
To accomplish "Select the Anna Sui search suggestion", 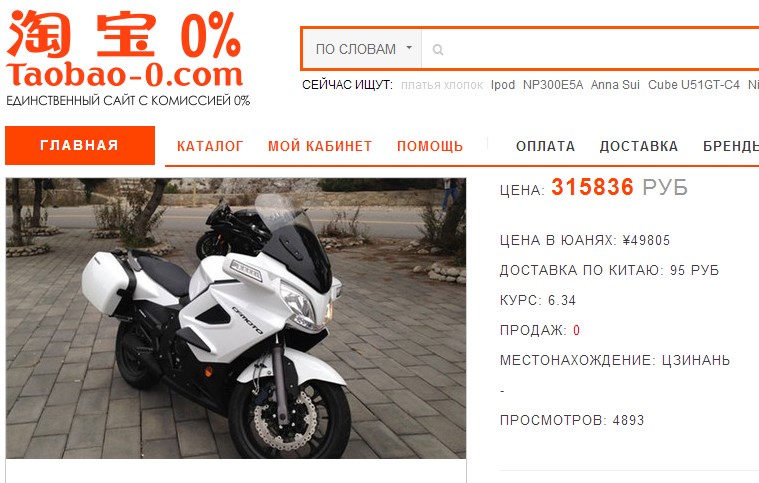I will [615, 85].
